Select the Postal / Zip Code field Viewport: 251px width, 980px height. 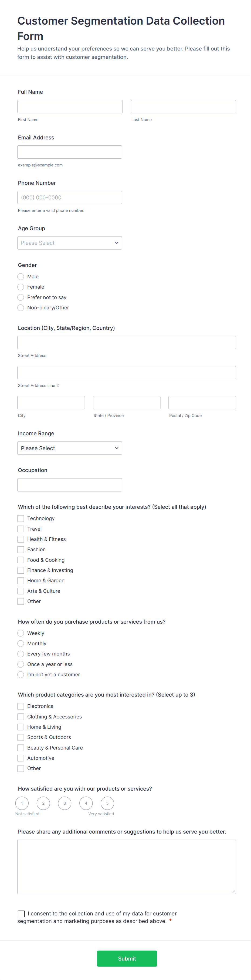202,403
